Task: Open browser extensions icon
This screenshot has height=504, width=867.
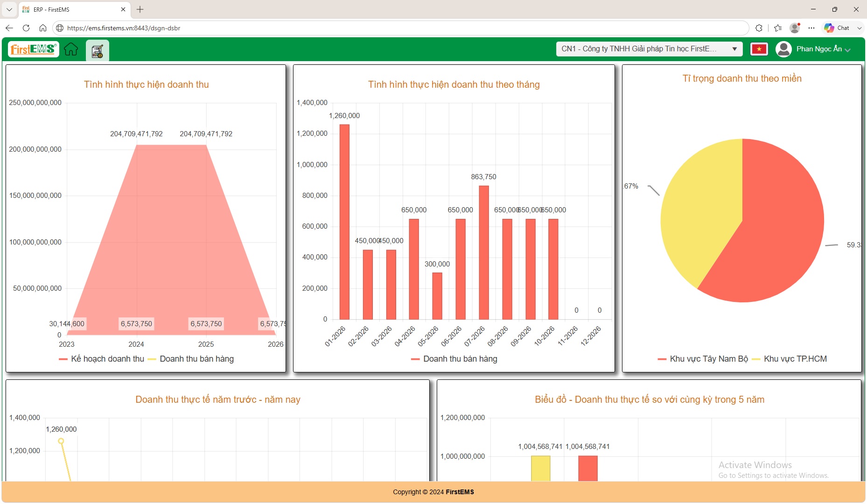Action: pyautogui.click(x=759, y=28)
